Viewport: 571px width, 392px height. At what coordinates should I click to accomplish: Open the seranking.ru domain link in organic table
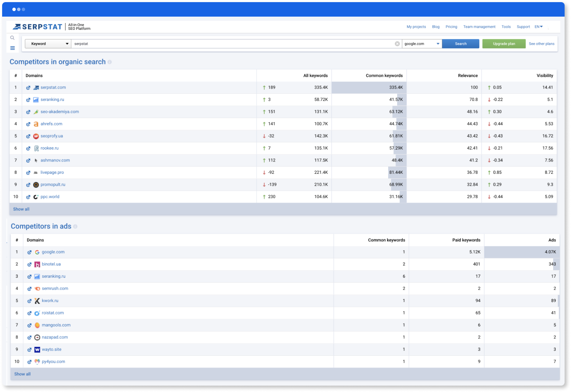coord(52,100)
